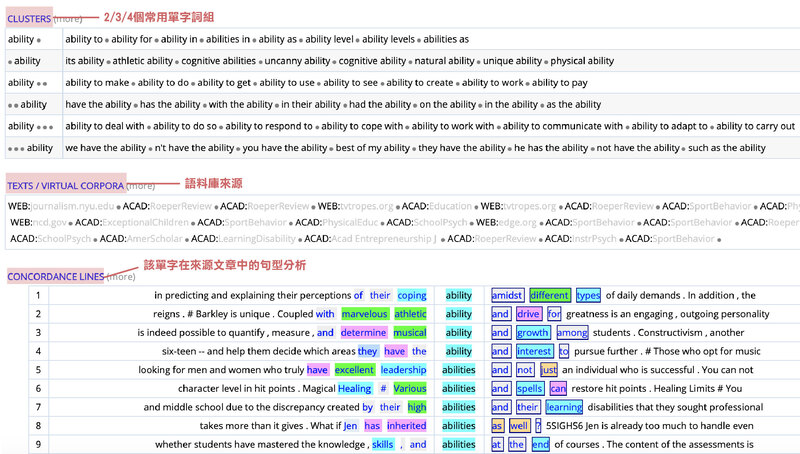Click the green highlighted word 'different'
This screenshot has width=800, height=454.
pyautogui.click(x=549, y=295)
